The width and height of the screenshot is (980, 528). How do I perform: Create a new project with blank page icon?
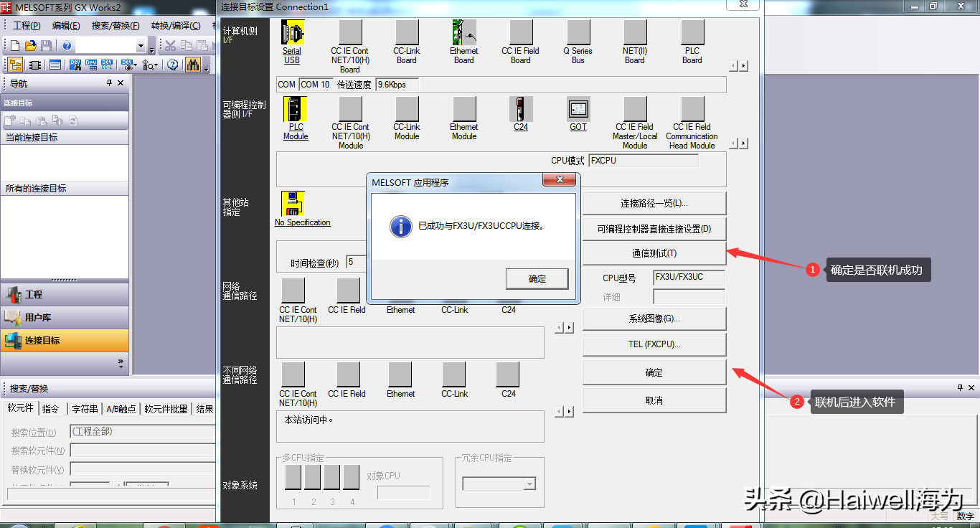[15, 46]
